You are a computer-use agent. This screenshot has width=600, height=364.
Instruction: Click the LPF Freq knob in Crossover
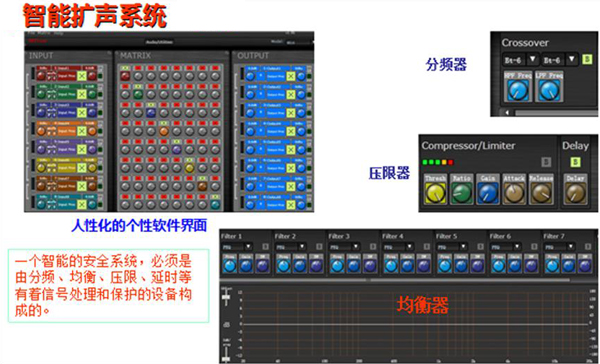(549, 91)
